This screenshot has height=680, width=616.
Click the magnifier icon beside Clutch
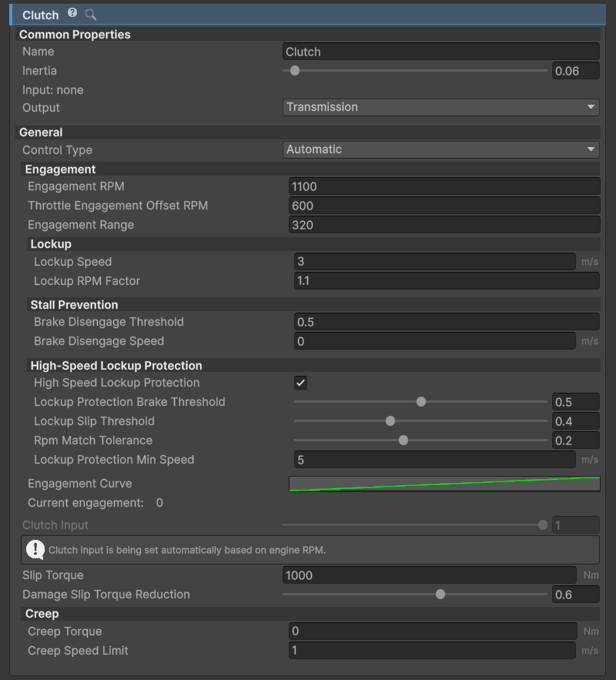pos(91,15)
